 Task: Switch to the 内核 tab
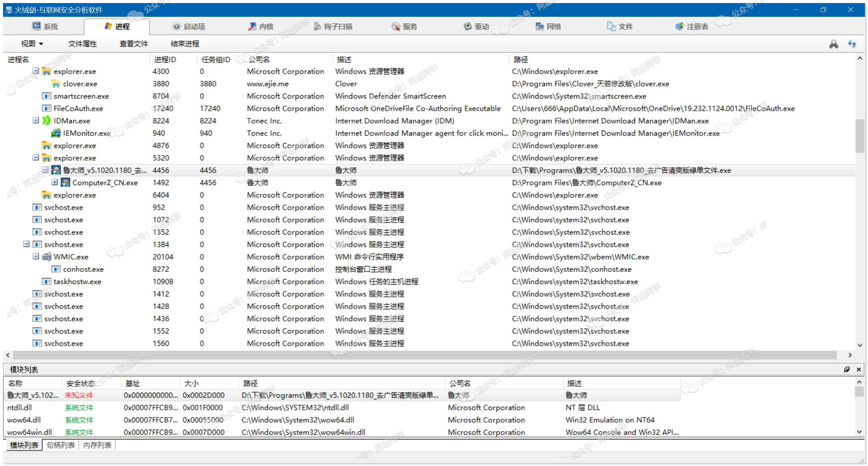(x=261, y=26)
